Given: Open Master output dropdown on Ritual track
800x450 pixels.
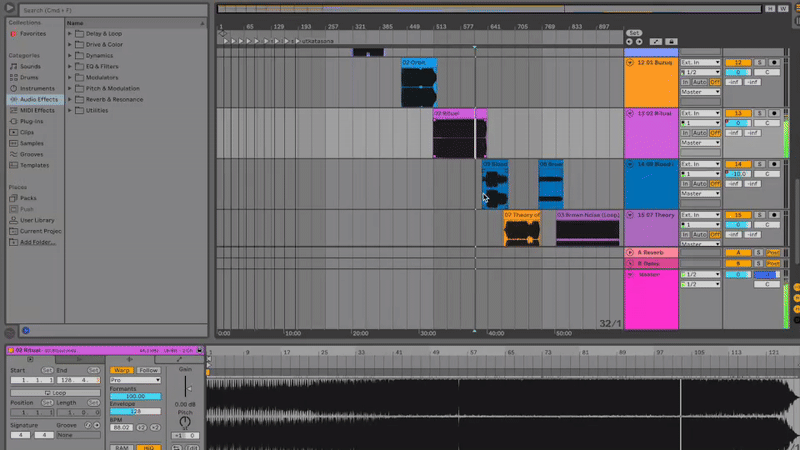Looking at the screenshot, I should (x=700, y=143).
